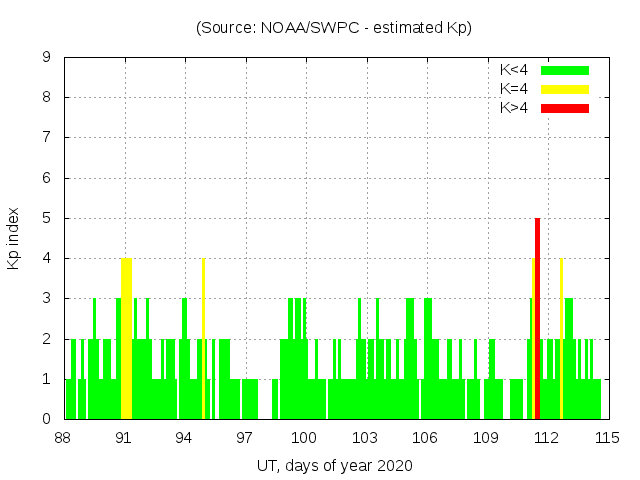Select the wide yellow bar at day 91

(126, 340)
